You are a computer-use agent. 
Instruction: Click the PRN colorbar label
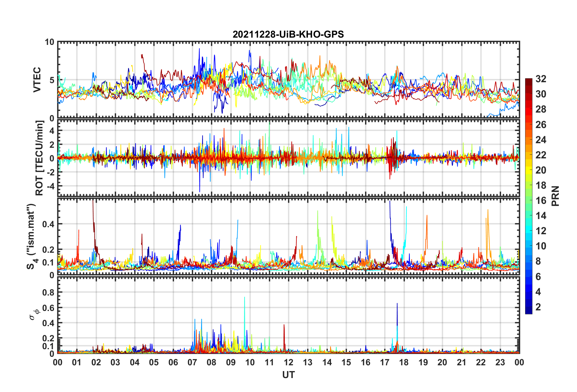pos(555,196)
